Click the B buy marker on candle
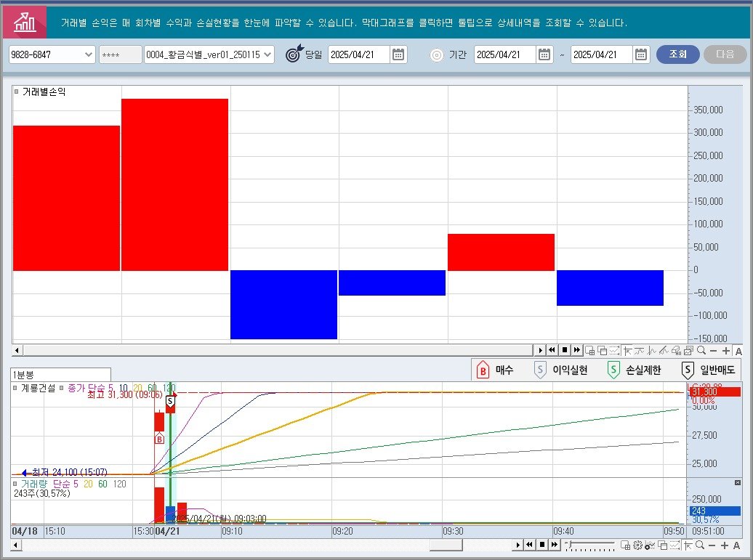Screen dimensions: 753x560 pyautogui.click(x=159, y=439)
